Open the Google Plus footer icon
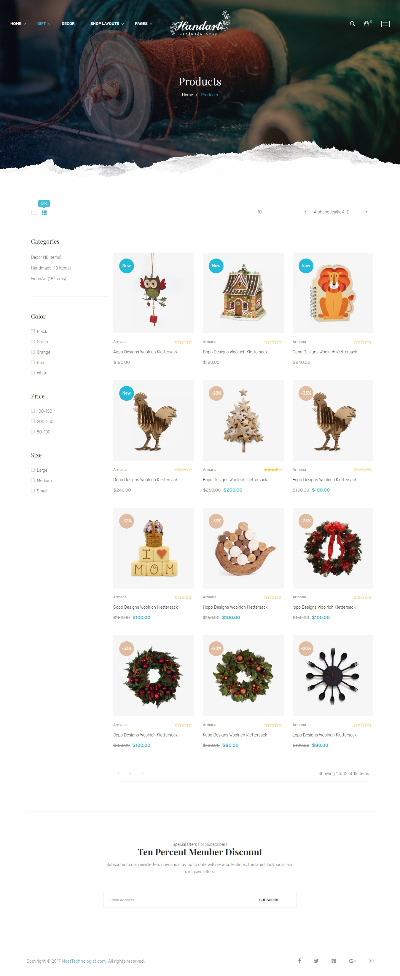Screen dimensions: 400x976 coord(353,961)
